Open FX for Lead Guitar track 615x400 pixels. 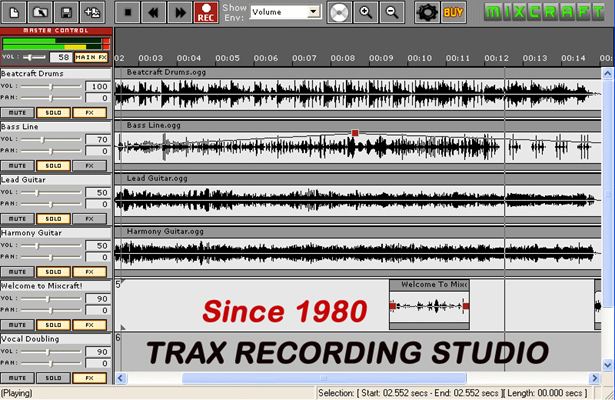(89, 218)
